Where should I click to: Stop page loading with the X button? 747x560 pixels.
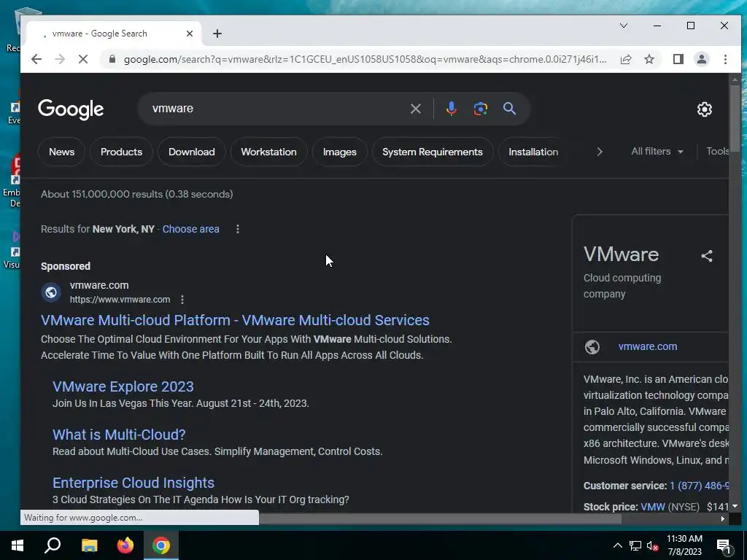pos(83,59)
